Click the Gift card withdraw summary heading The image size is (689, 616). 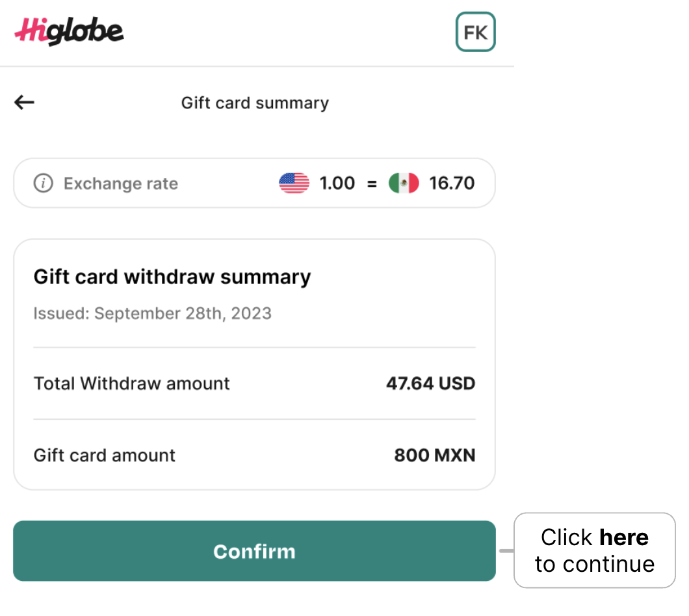pyautogui.click(x=172, y=276)
